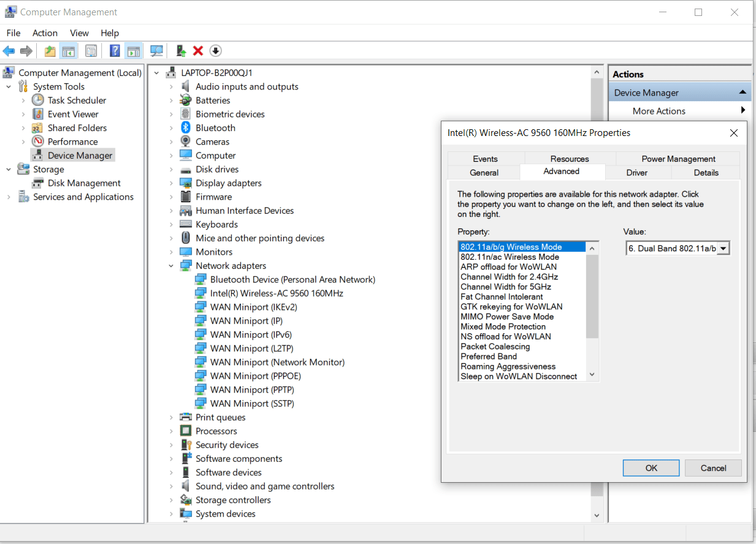This screenshot has width=756, height=544.
Task: Click the Security devices icon
Action: click(x=186, y=445)
